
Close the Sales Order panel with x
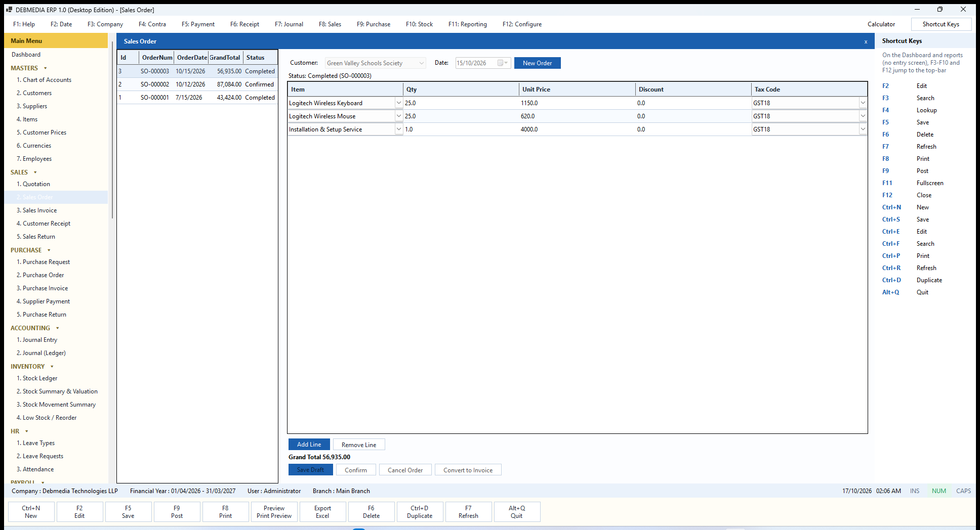tap(866, 41)
